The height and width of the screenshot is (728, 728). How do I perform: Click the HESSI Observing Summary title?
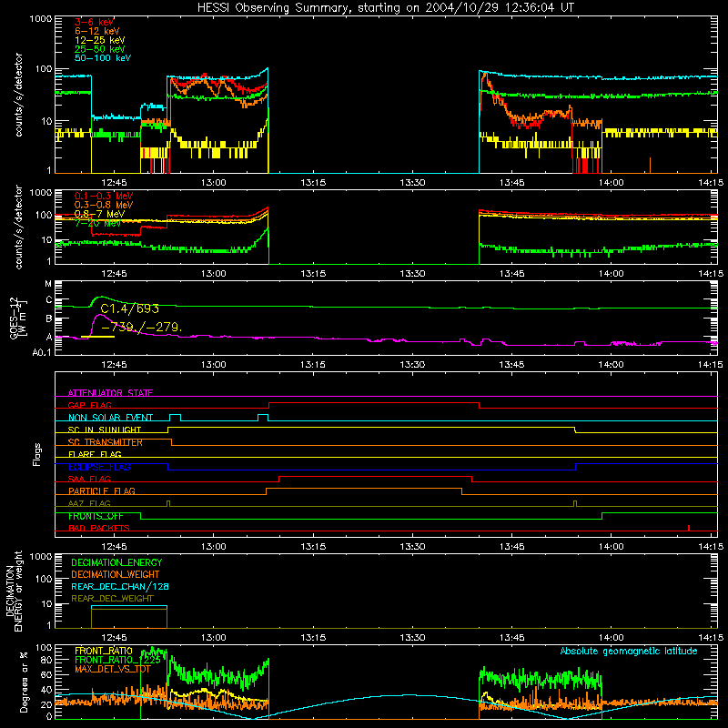coord(386,8)
